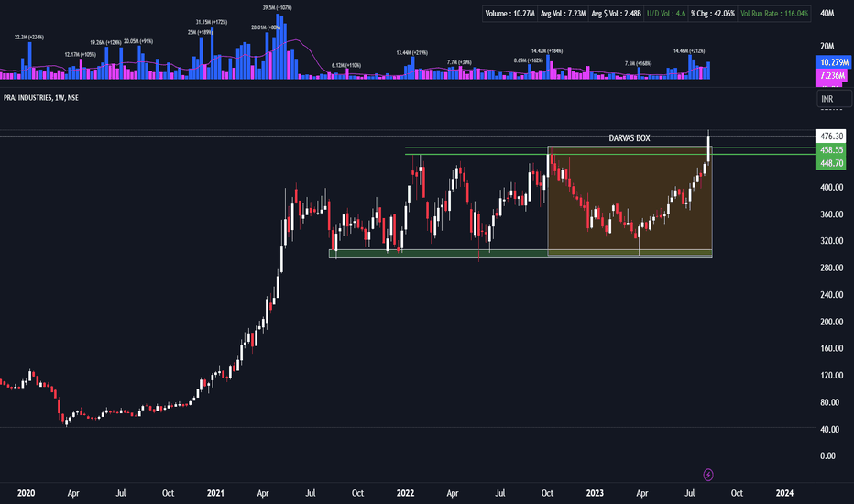This screenshot has height=504, width=854.
Task: Click the Avg $ Vol : 2.48B cell
Action: [616, 14]
